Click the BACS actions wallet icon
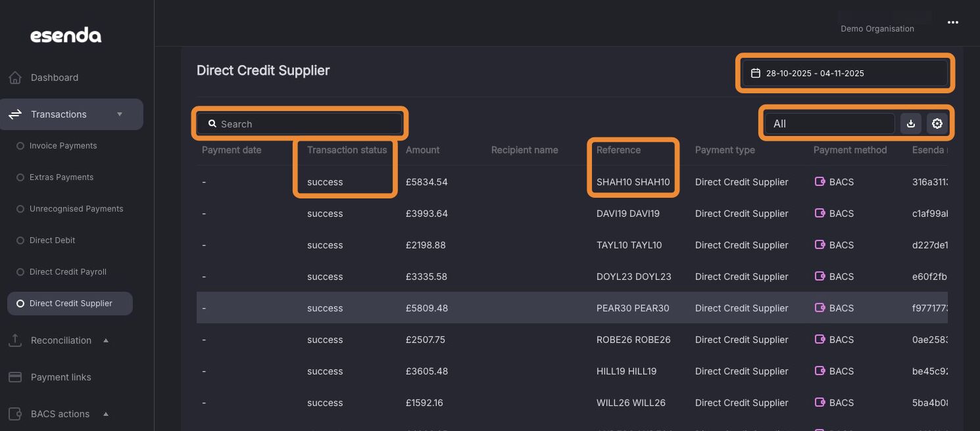 point(15,414)
